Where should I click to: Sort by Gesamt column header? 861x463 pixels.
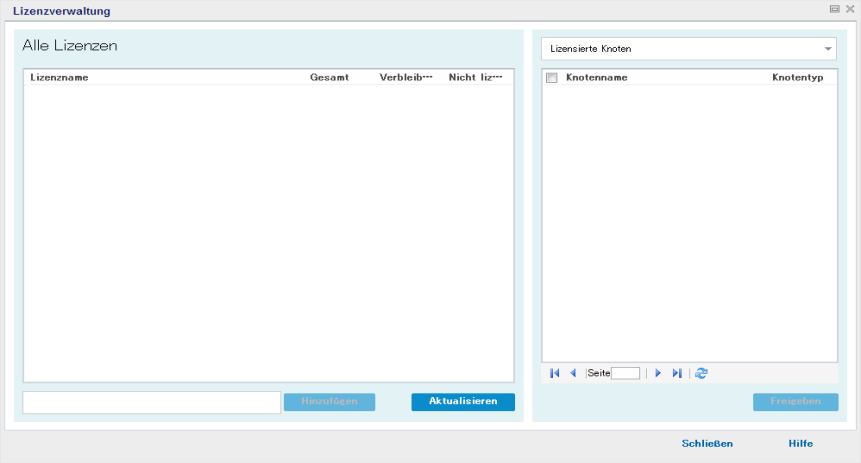[329, 77]
